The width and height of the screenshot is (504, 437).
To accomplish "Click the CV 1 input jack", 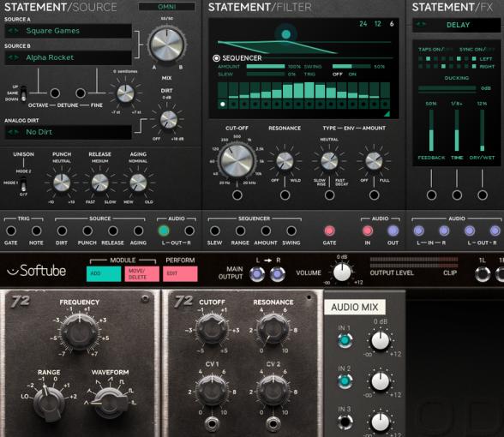I will (212, 424).
